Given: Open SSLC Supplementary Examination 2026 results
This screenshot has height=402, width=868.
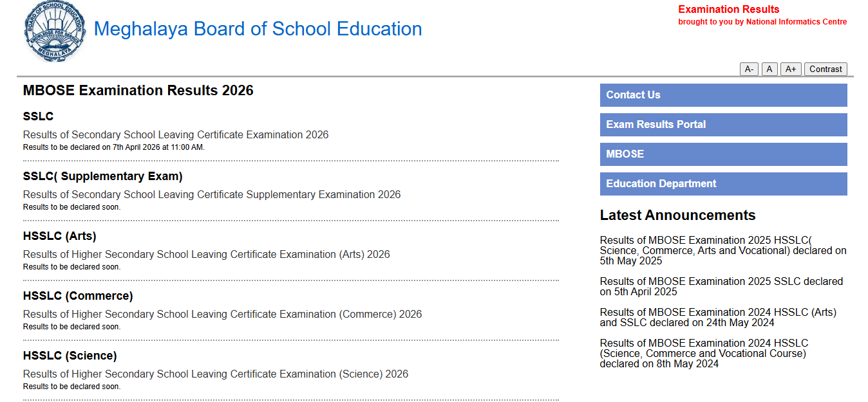Looking at the screenshot, I should (x=212, y=195).
